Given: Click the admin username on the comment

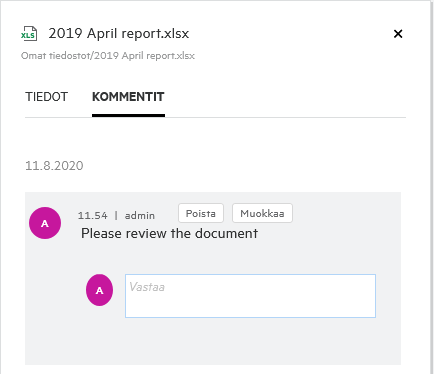Looking at the screenshot, I should pyautogui.click(x=140, y=216).
